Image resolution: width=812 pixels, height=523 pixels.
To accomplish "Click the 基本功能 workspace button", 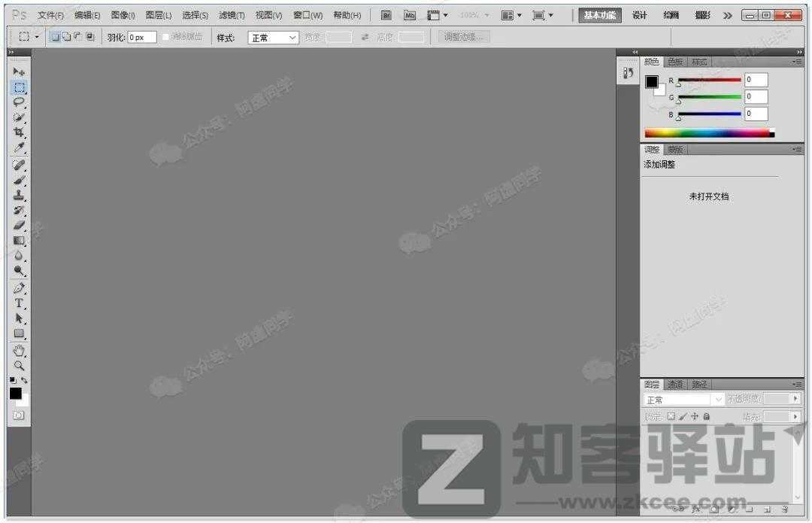I will click(599, 14).
